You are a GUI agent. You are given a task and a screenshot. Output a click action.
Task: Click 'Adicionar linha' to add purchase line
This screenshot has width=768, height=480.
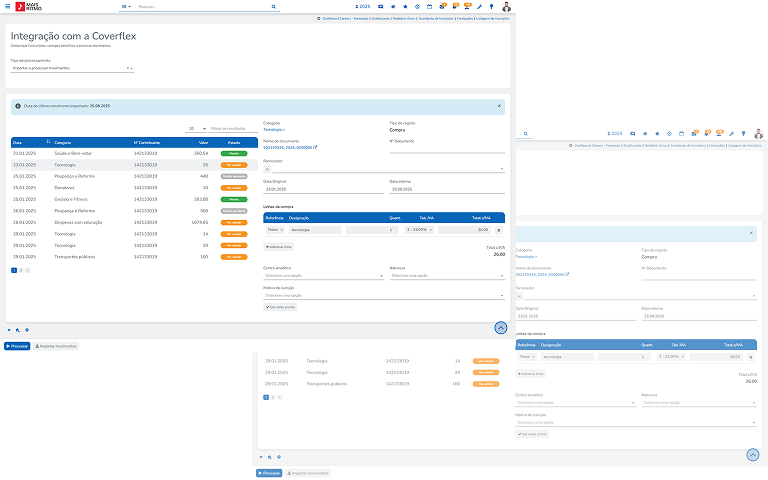tap(280, 245)
